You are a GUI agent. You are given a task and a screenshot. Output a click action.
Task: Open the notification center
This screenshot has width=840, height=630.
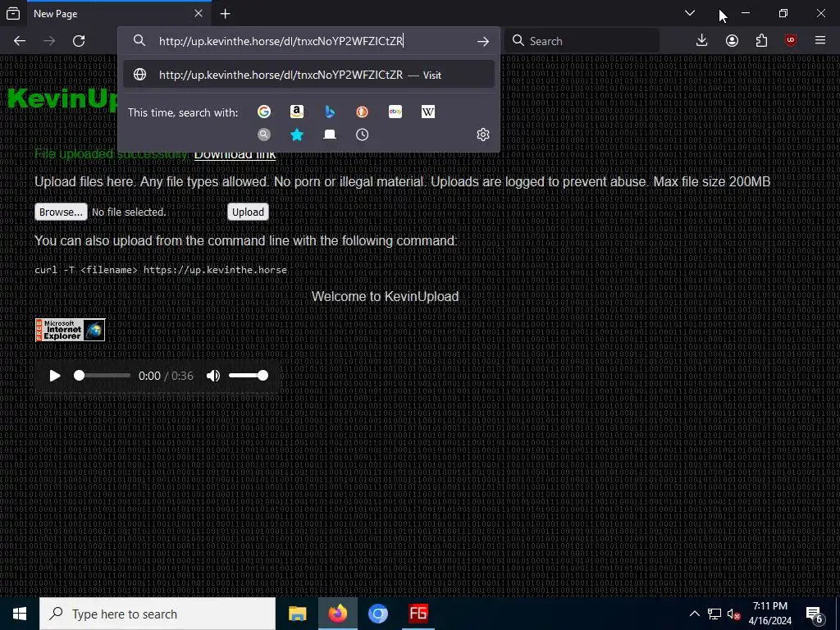[815, 614]
